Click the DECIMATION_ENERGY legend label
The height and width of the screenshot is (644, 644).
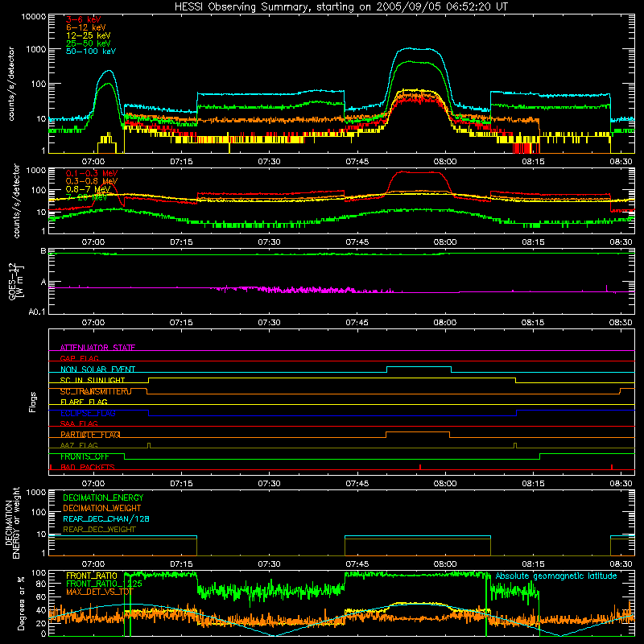103,497
